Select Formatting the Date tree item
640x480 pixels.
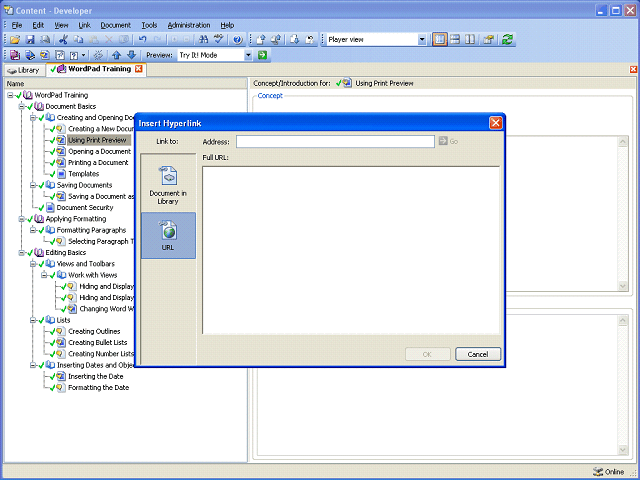click(x=98, y=388)
